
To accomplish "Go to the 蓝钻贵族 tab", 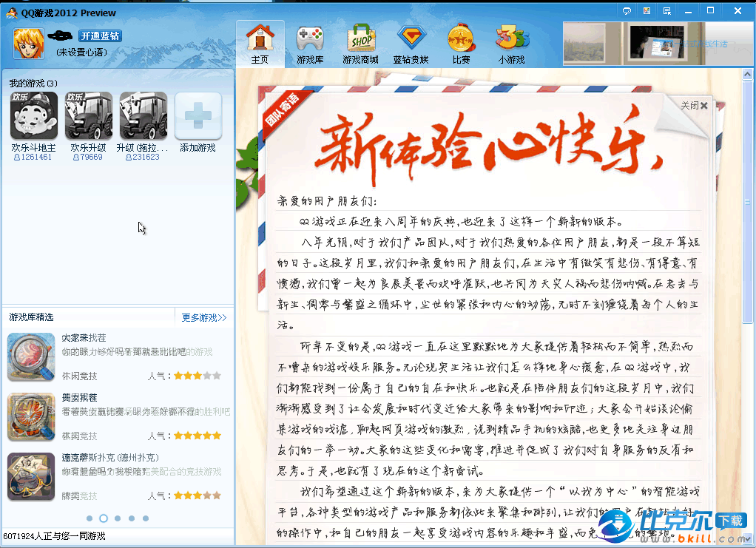I will point(411,44).
